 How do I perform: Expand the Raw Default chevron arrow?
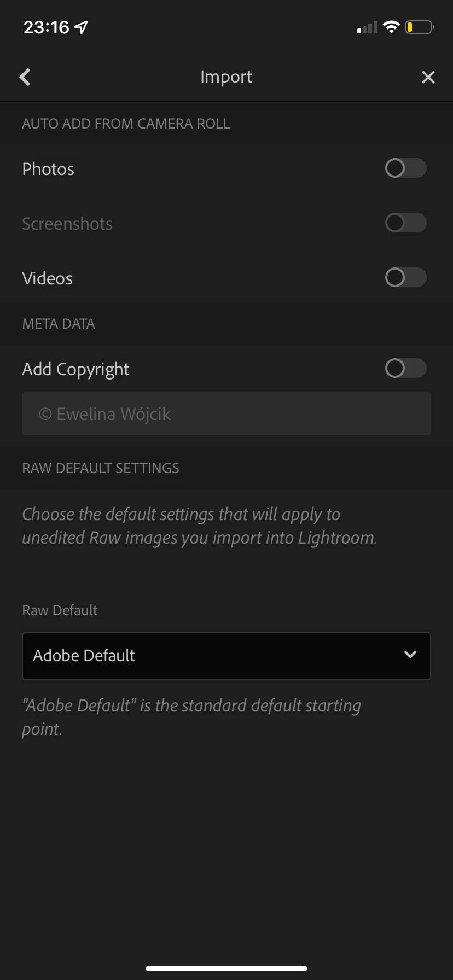(x=410, y=655)
